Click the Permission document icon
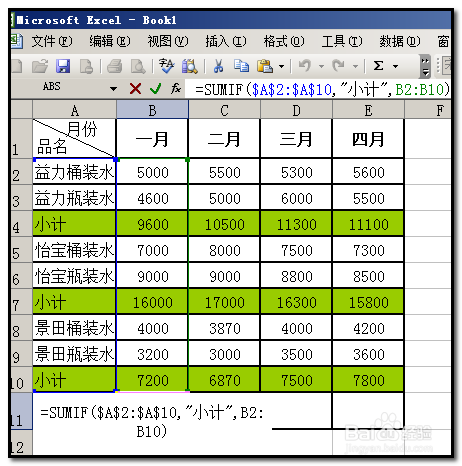Screen dimensions: 462x466 (x=86, y=66)
